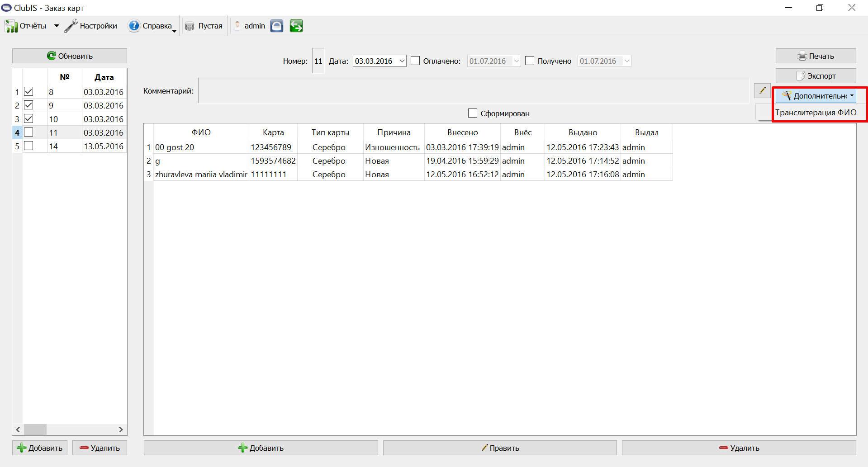The width and height of the screenshot is (868, 467).
Task: Edit the card with Править button
Action: click(500, 448)
